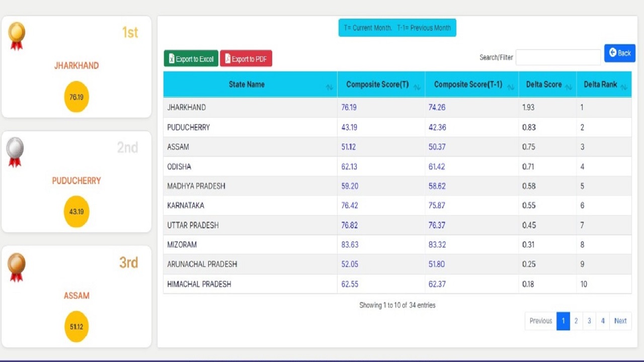This screenshot has width=644, height=362.
Task: Click the gold medal icon for 1st place
Action: click(x=17, y=35)
